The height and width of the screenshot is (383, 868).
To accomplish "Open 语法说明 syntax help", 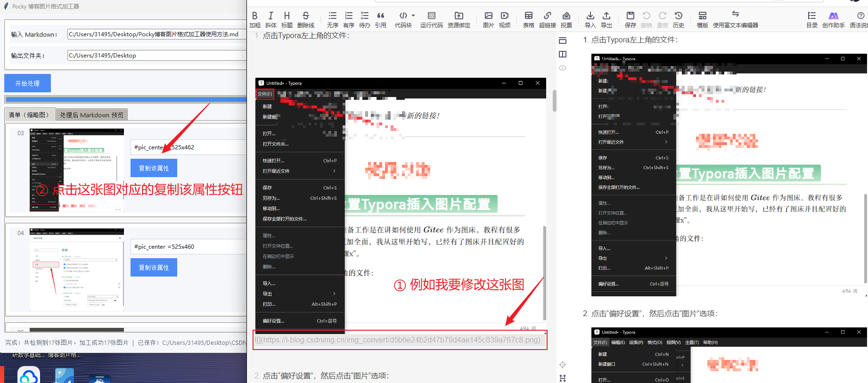I will (859, 20).
